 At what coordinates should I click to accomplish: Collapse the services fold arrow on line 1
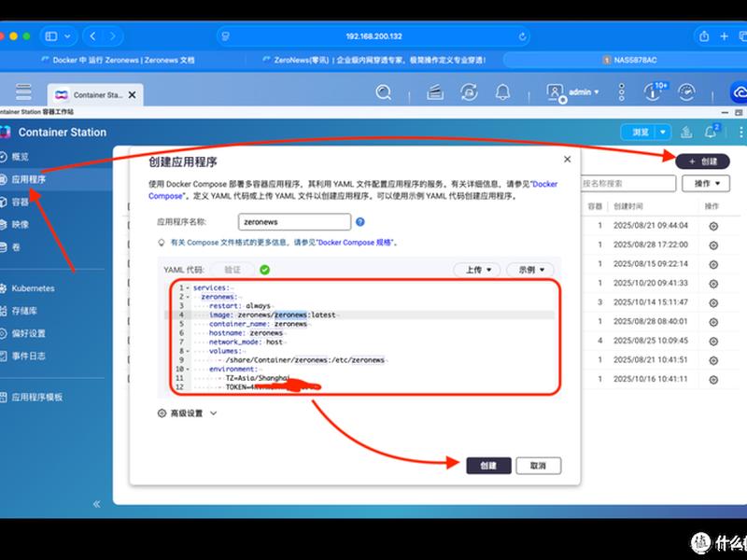coord(188,288)
